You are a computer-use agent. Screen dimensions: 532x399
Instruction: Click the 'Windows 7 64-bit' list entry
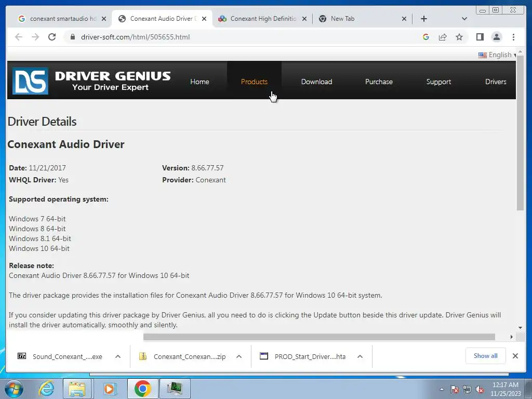click(37, 219)
